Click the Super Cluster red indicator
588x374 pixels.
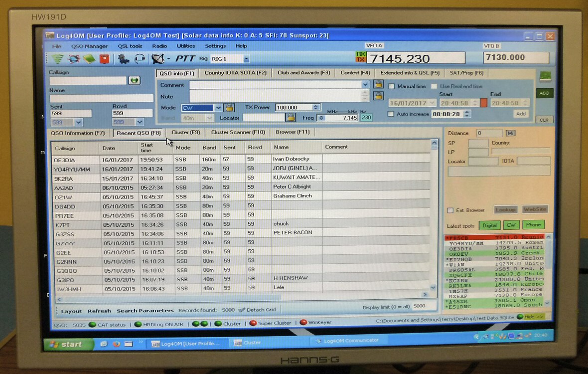pyautogui.click(x=253, y=323)
